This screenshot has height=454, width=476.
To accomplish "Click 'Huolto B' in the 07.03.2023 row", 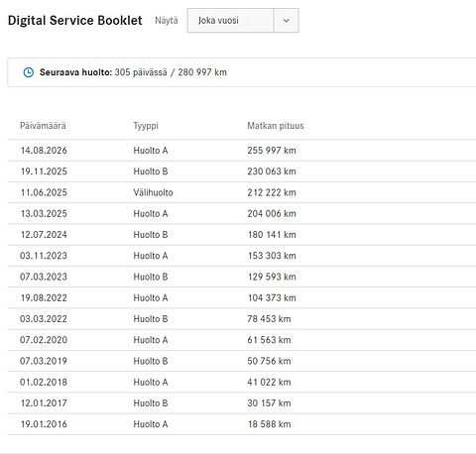I will (x=151, y=277).
